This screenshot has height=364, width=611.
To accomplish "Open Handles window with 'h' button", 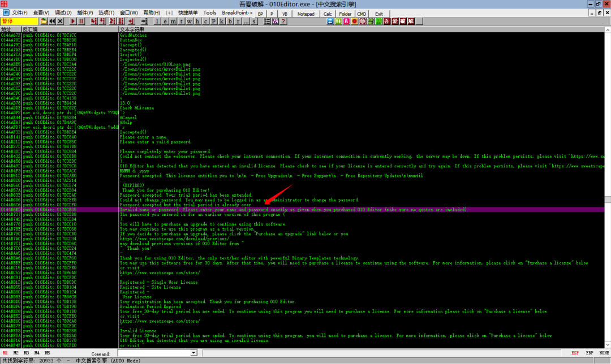I will pyautogui.click(x=197, y=21).
